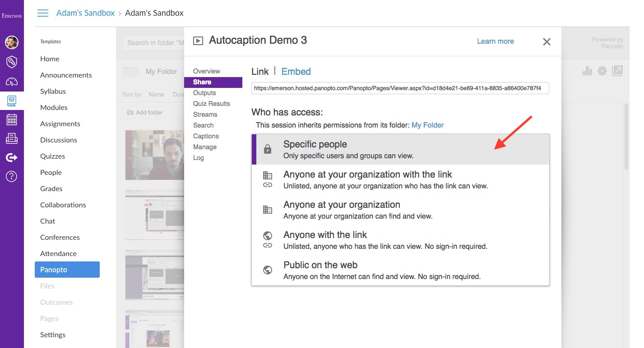Viewport: 644px width, 348px height.
Task: Open the Dashboard gauge icon
Action: pos(12,82)
